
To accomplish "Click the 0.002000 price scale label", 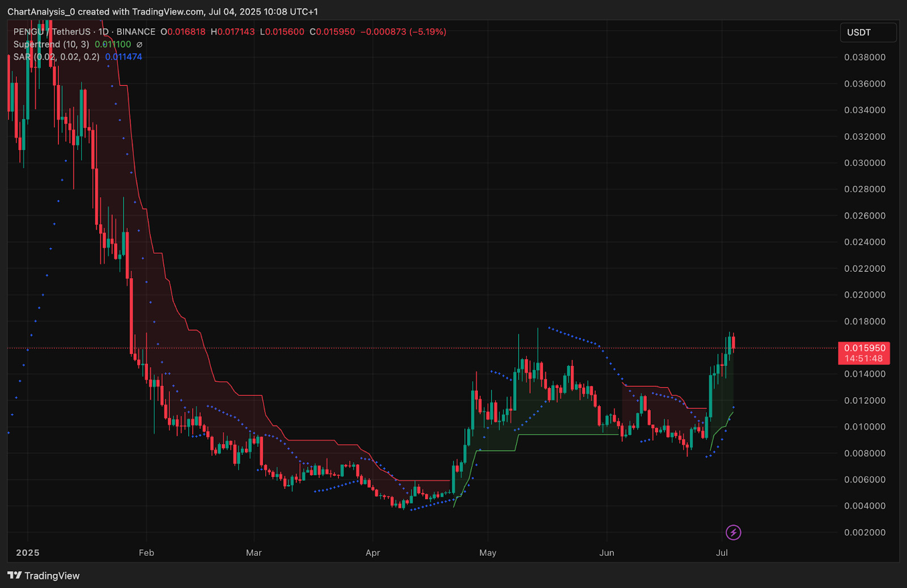I will click(x=864, y=532).
